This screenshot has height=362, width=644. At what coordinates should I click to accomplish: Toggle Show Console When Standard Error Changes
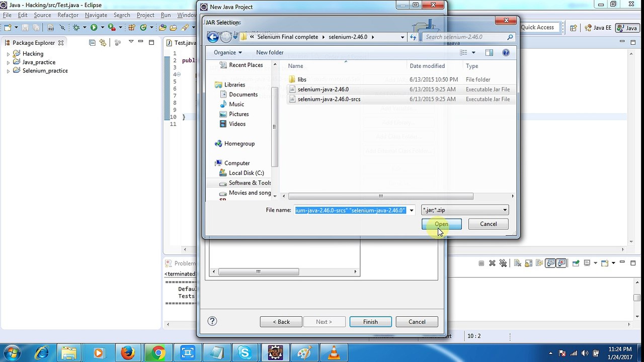(x=561, y=263)
